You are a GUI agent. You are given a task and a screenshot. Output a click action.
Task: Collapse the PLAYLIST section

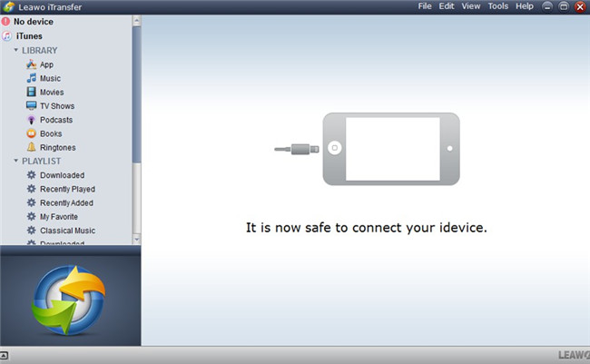(x=15, y=161)
